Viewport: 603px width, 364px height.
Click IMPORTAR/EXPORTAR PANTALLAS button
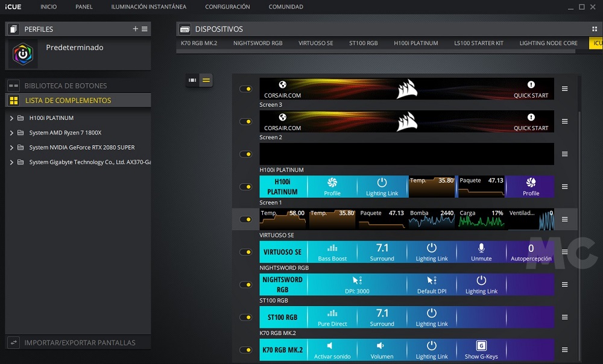[80, 342]
